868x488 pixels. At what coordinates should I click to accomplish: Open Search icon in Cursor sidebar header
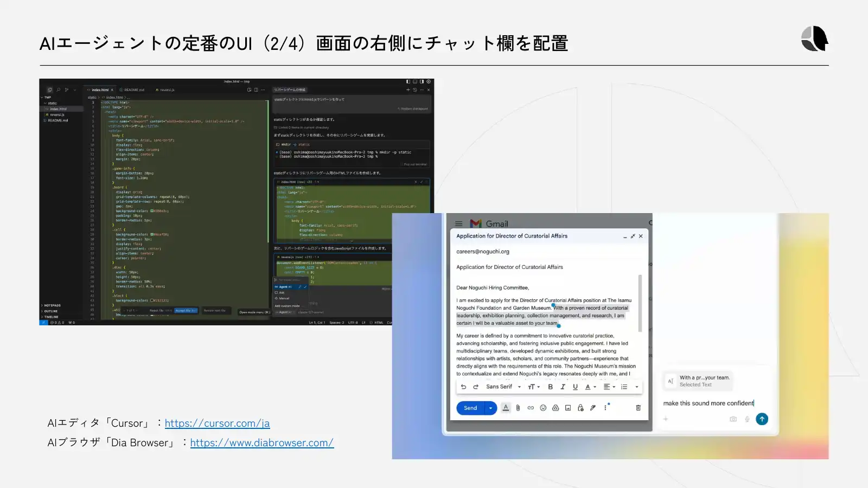[59, 90]
